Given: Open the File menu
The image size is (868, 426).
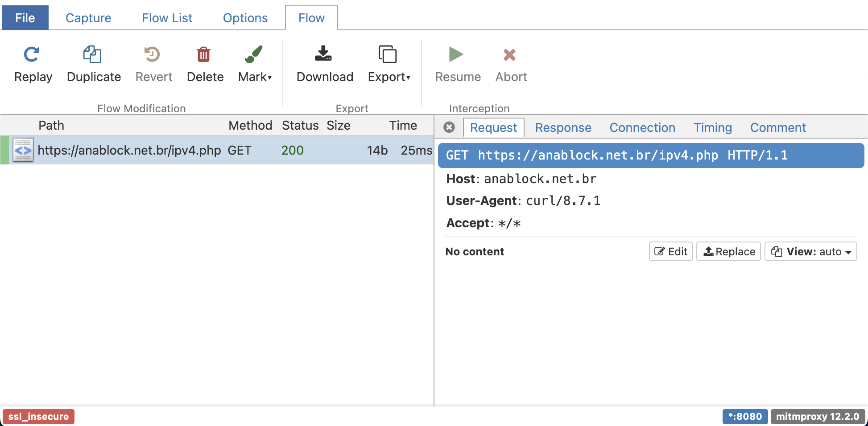Looking at the screenshot, I should click(x=25, y=18).
